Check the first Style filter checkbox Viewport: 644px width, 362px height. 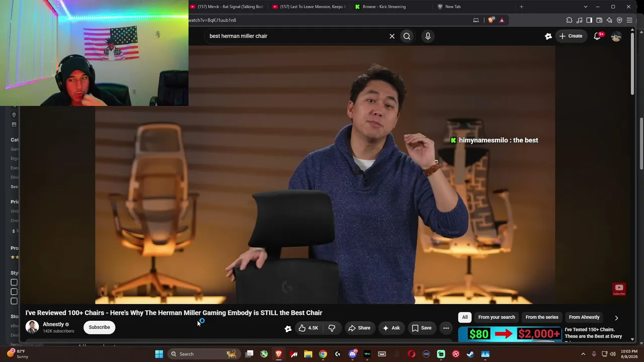click(x=14, y=282)
